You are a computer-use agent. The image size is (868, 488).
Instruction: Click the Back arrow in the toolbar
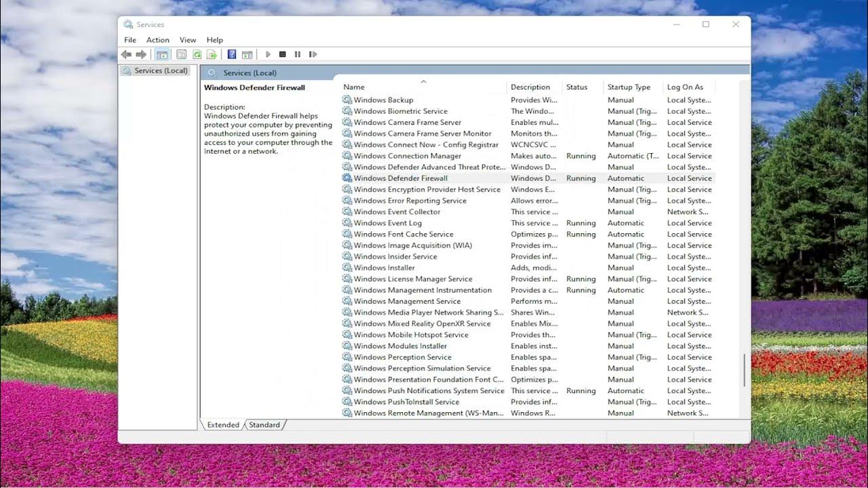[126, 54]
